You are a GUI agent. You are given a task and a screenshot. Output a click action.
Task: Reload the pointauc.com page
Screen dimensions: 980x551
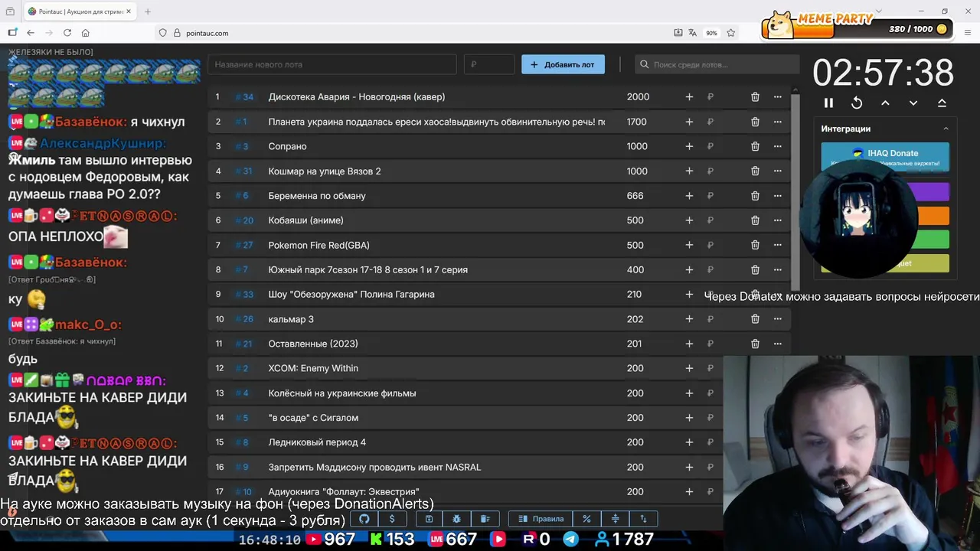[x=67, y=33]
